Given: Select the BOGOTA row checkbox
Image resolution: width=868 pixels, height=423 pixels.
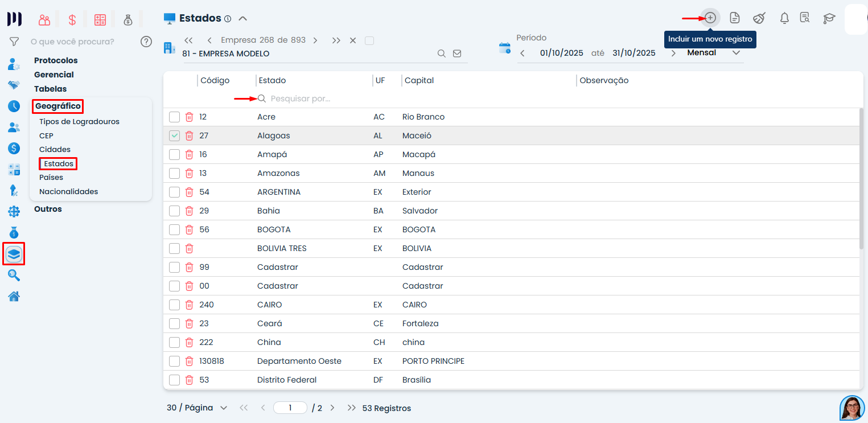Looking at the screenshot, I should 174,230.
